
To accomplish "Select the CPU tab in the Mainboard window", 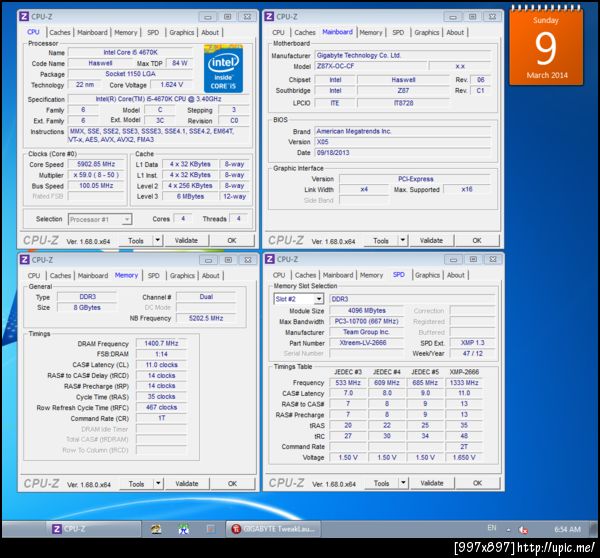I will 278,33.
